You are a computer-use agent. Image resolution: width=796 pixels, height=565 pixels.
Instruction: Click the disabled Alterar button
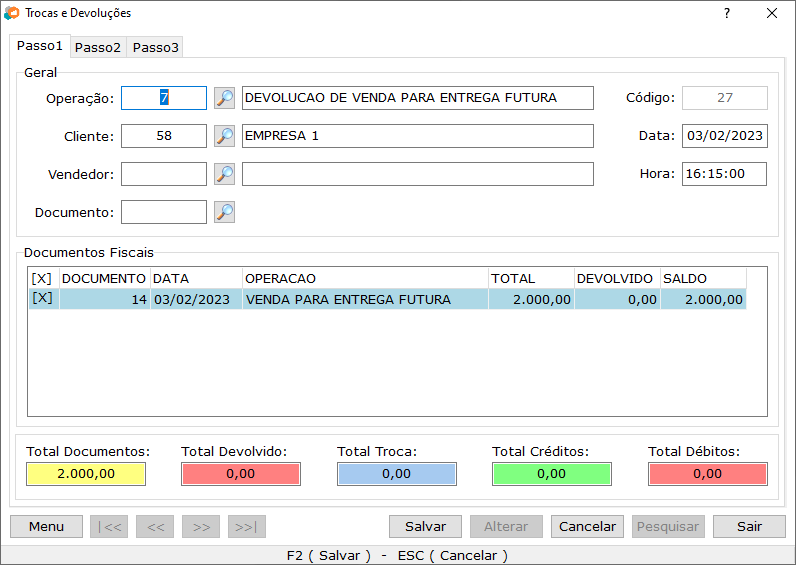point(506,526)
